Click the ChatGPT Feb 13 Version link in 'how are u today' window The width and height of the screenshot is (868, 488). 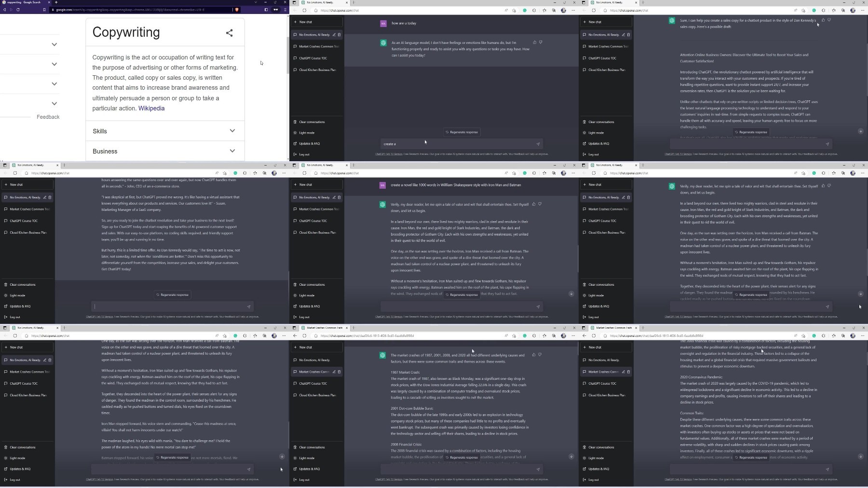[x=389, y=154]
